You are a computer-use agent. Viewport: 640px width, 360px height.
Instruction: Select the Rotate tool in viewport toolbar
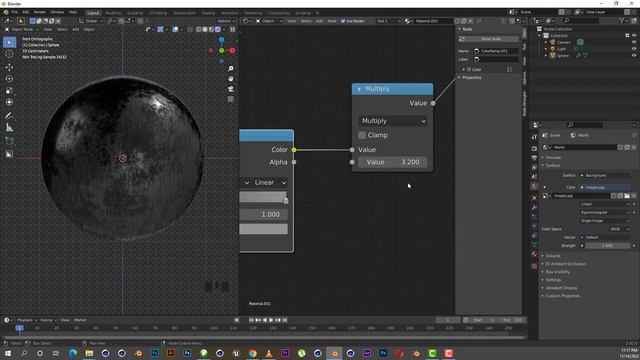click(9, 78)
